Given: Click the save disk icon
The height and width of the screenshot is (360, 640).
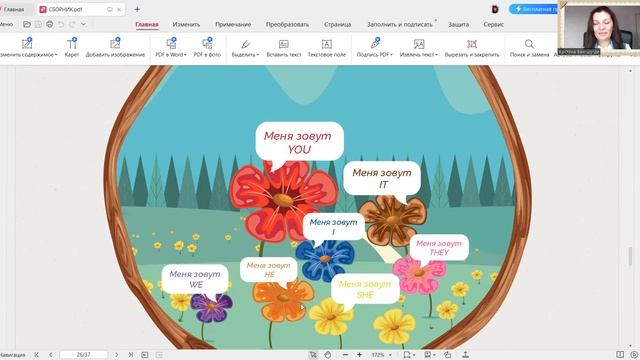Looking at the screenshot, I should (38, 24).
